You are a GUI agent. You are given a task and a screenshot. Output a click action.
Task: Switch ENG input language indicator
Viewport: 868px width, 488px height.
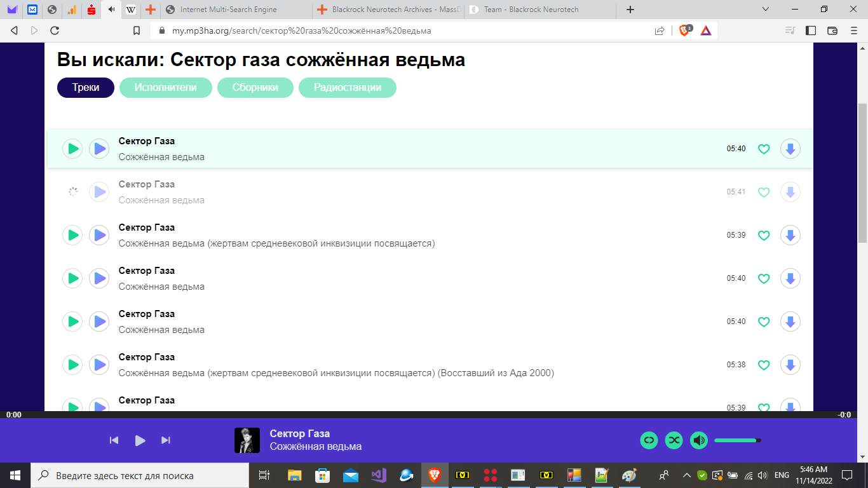tap(782, 475)
